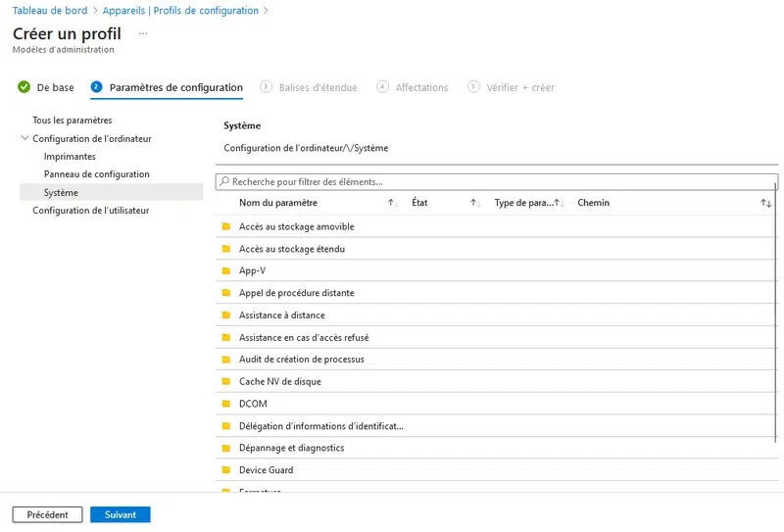The image size is (784, 532).
Task: Click the Recherche pour filtrer search field
Action: click(x=497, y=181)
